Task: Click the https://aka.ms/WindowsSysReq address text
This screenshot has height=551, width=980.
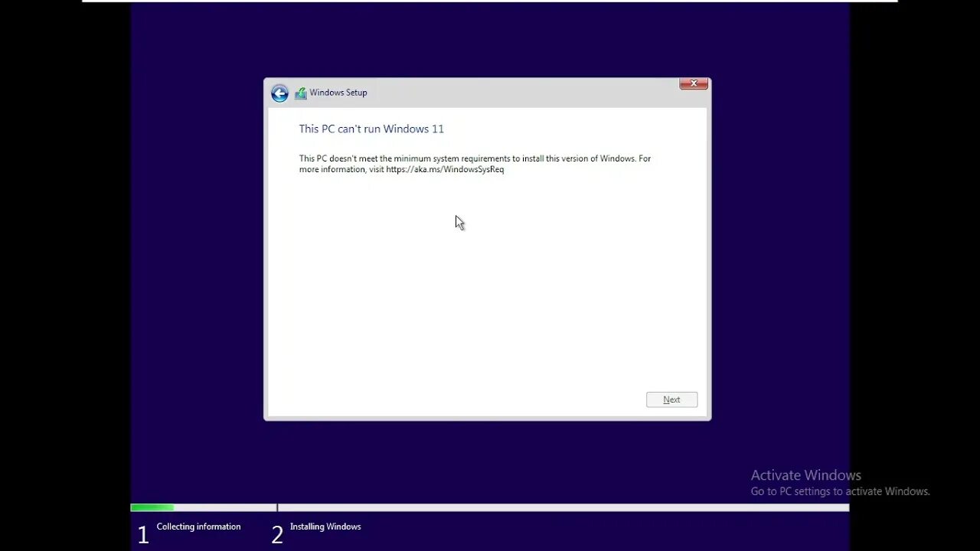Action: [x=445, y=169]
